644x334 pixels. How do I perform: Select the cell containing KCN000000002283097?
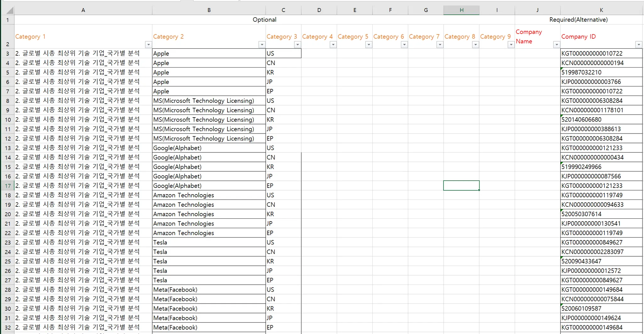click(x=602, y=252)
